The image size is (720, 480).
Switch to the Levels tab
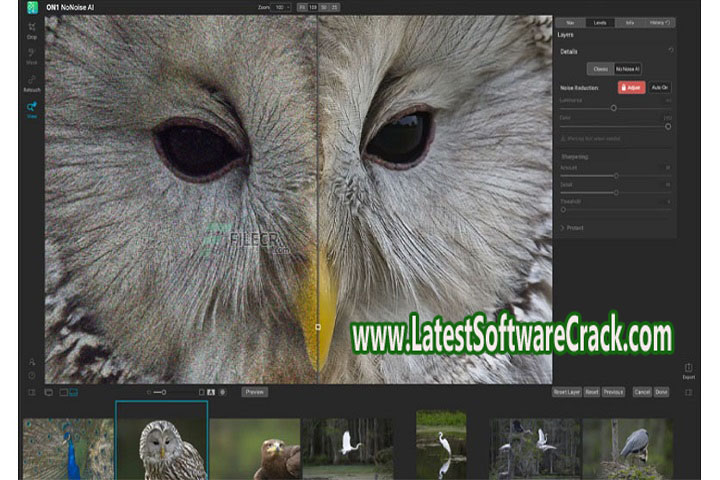pyautogui.click(x=600, y=22)
